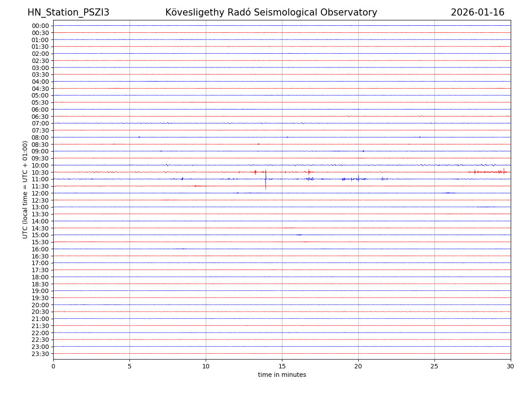The image size is (532, 399).
Task: Select the 12:00 row time label
Action: [x=40, y=193]
